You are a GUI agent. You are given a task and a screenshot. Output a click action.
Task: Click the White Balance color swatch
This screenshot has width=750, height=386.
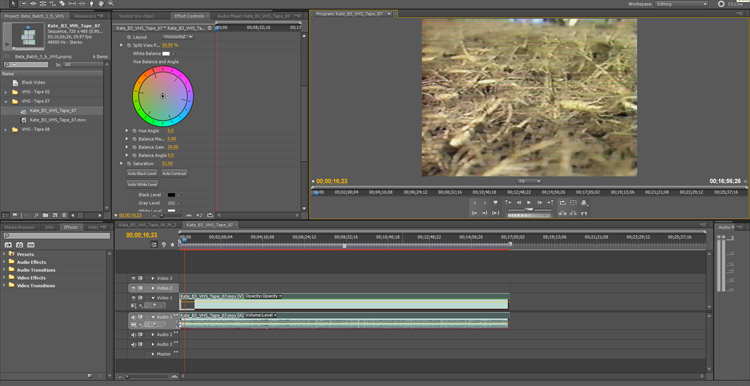coord(166,54)
